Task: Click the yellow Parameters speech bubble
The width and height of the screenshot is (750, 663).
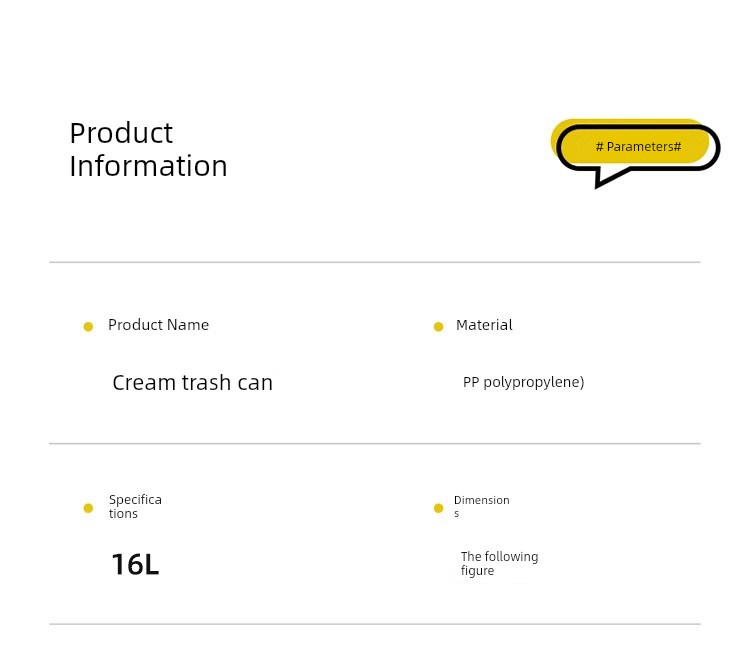Action: click(635, 153)
